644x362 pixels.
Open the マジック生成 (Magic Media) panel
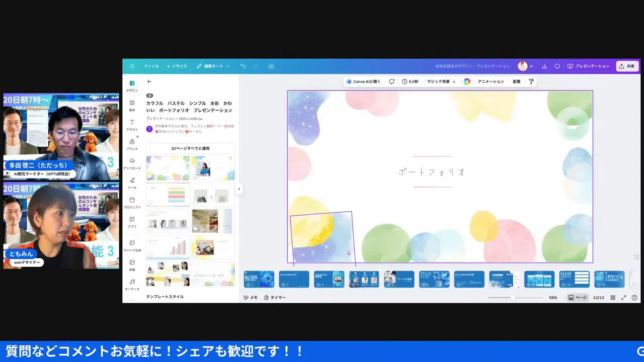click(132, 245)
